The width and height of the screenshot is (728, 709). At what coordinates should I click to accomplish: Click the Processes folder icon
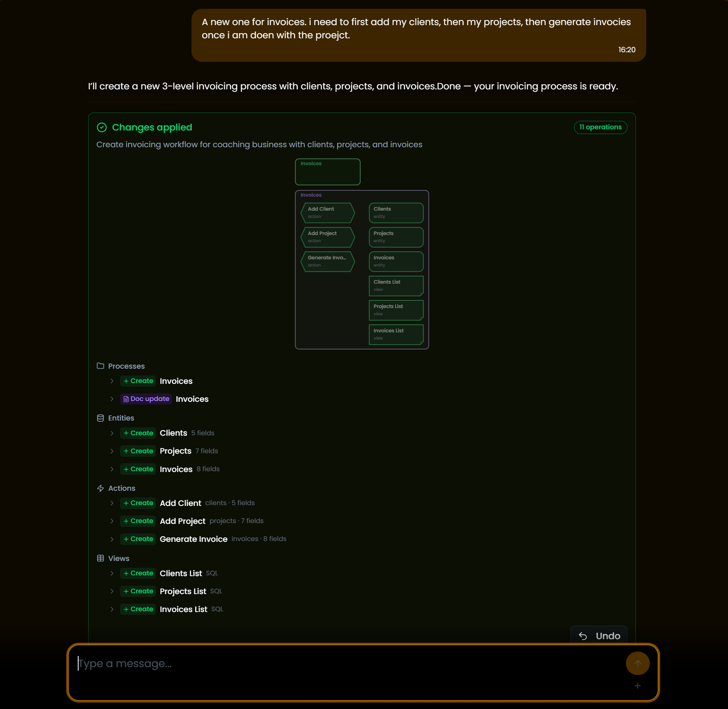[101, 366]
